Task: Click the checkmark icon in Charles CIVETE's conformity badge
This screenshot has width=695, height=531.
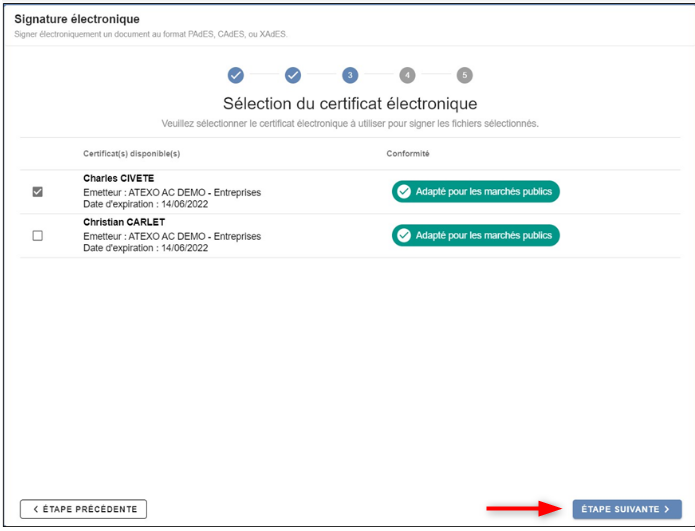Action: click(x=404, y=192)
